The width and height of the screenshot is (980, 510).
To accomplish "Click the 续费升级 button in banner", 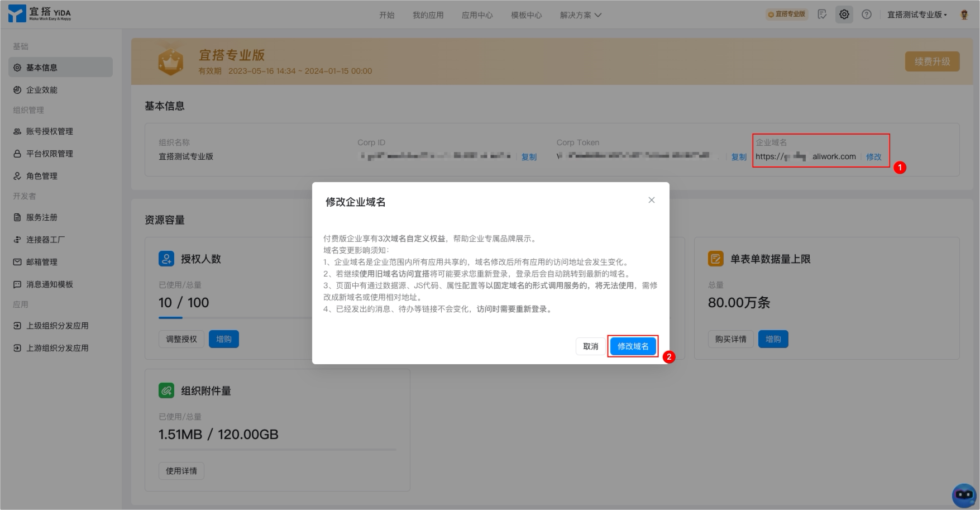I will pos(932,61).
